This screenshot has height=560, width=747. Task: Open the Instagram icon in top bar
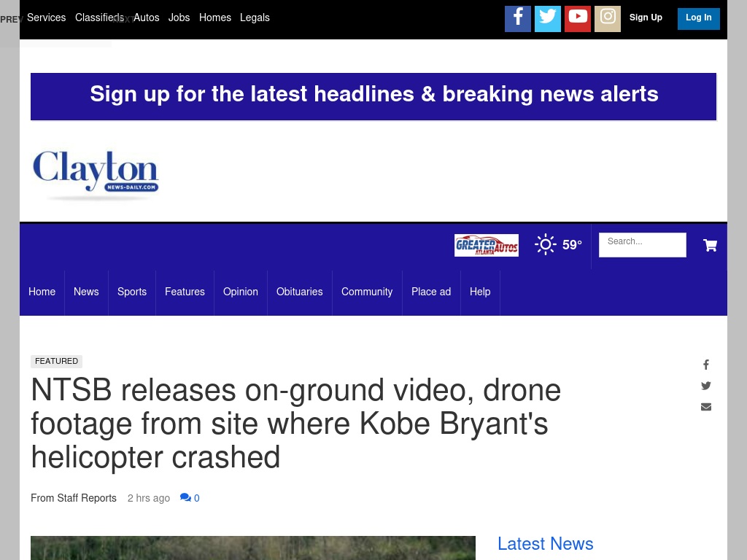(x=608, y=19)
